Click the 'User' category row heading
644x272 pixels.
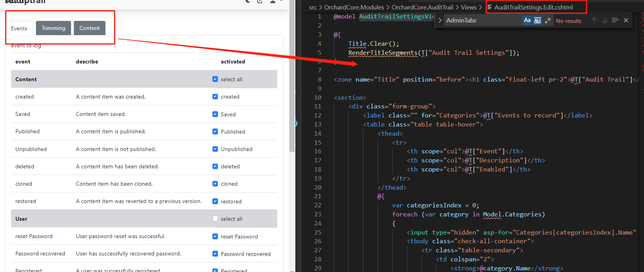click(21, 219)
